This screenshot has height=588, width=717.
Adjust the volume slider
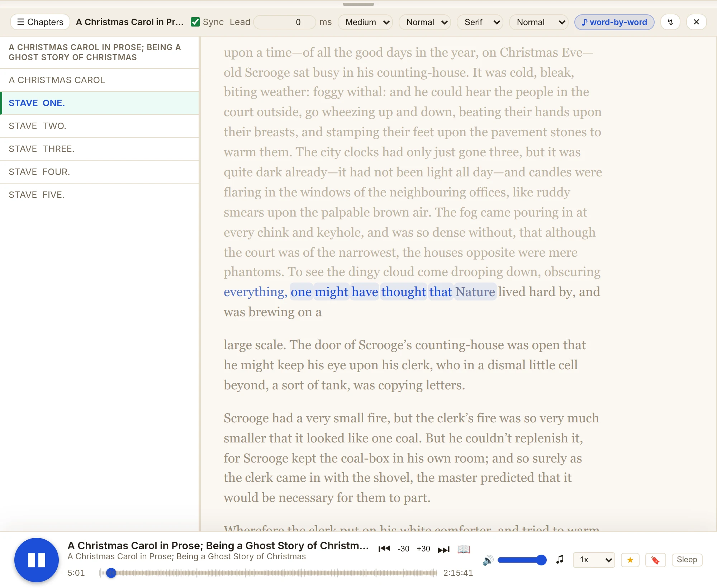coord(522,560)
